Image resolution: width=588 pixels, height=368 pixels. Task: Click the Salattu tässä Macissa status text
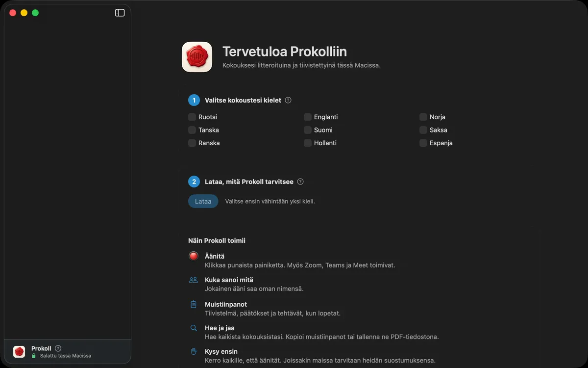pos(66,356)
